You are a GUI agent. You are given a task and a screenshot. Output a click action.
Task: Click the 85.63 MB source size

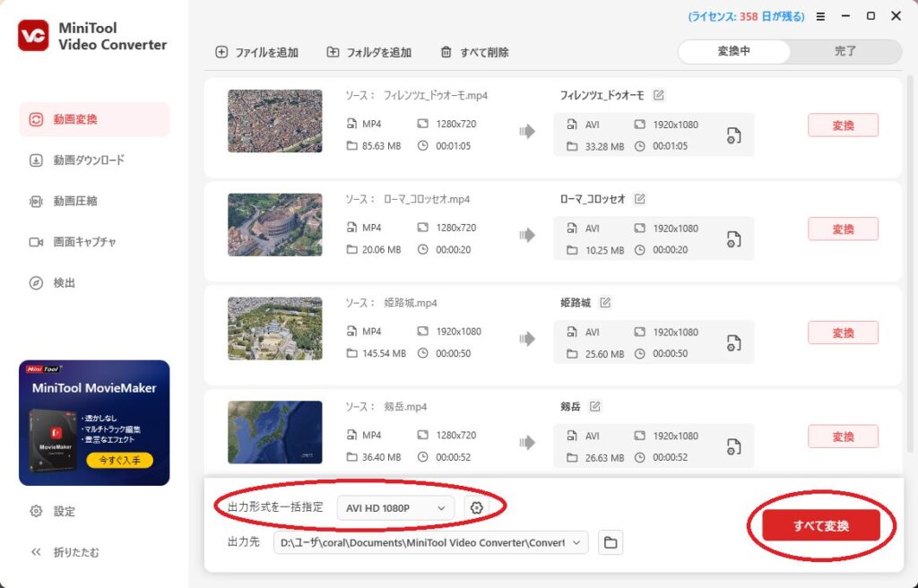tap(381, 146)
